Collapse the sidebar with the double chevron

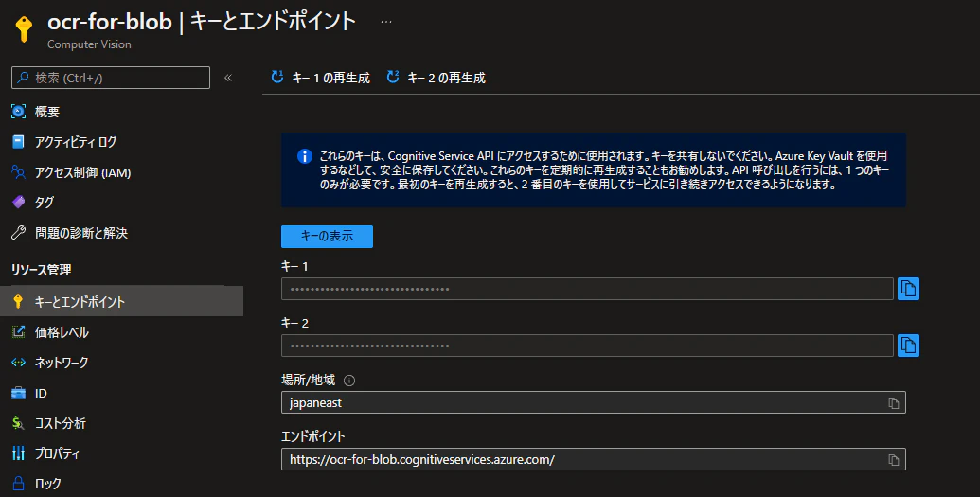[x=228, y=78]
